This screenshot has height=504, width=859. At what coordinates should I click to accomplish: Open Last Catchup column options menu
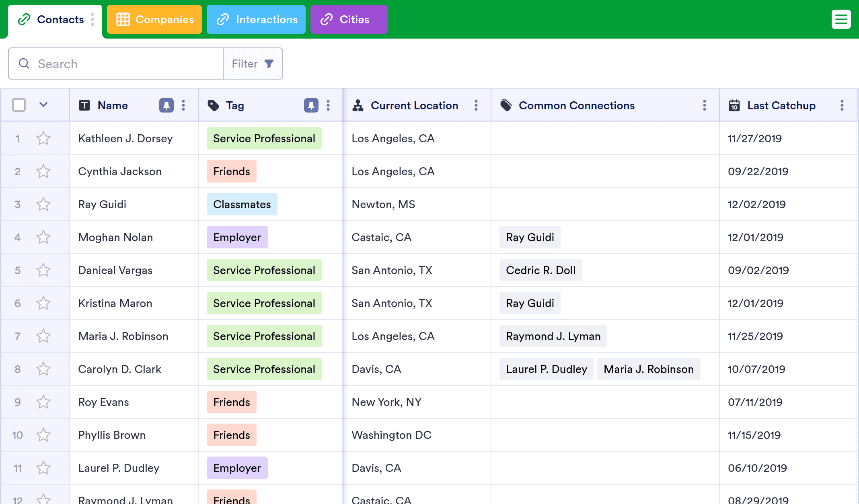(x=842, y=105)
